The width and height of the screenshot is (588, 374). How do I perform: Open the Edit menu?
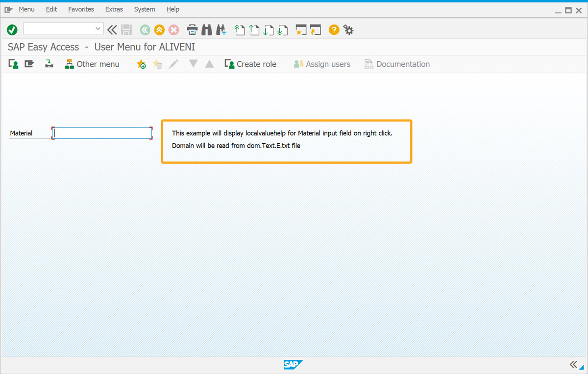pyautogui.click(x=51, y=9)
